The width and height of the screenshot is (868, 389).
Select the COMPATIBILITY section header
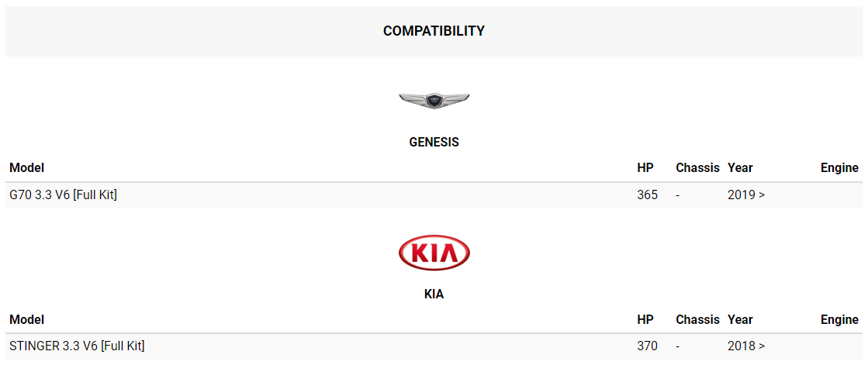pos(434,31)
